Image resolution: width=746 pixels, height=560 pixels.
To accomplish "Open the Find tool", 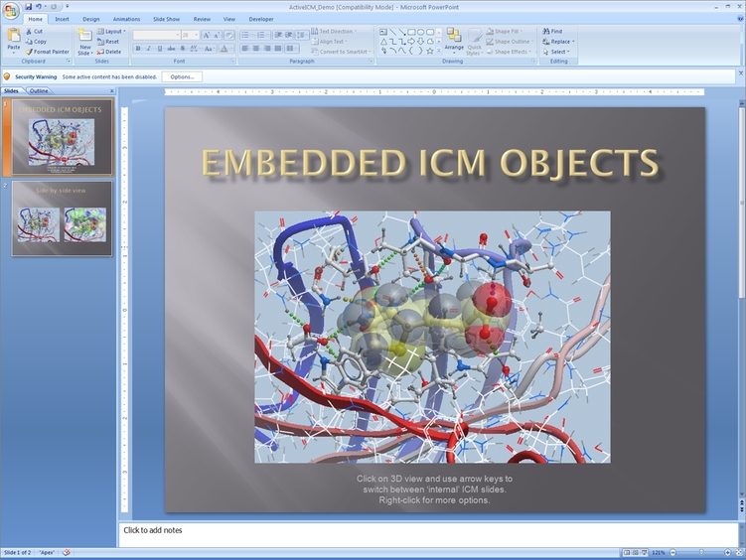I will [x=555, y=31].
